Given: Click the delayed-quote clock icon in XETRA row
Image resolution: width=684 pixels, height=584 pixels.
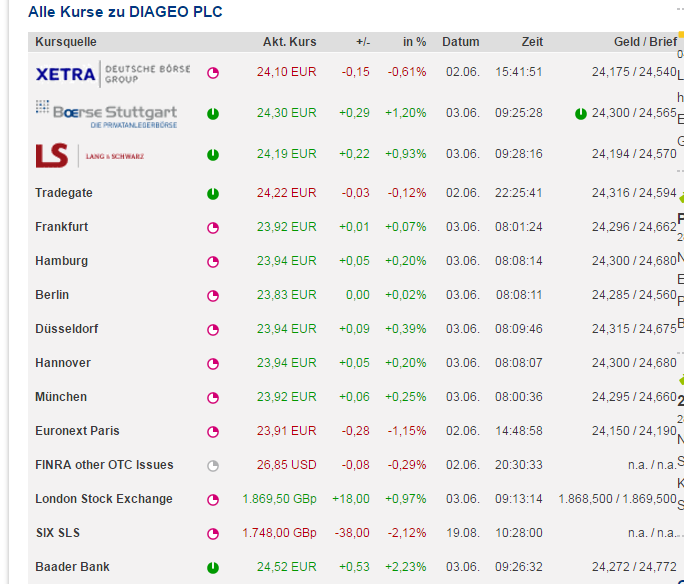Looking at the screenshot, I should point(213,73).
